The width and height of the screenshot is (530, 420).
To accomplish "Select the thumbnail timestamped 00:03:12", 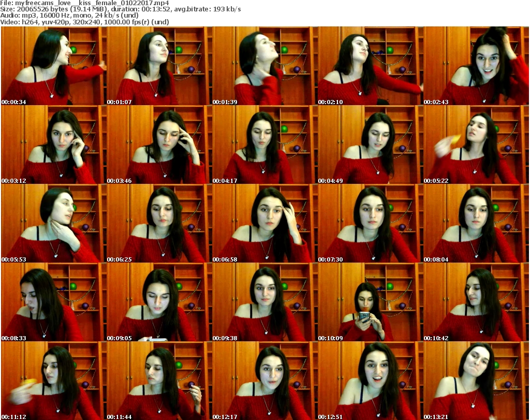I will (x=54, y=144).
